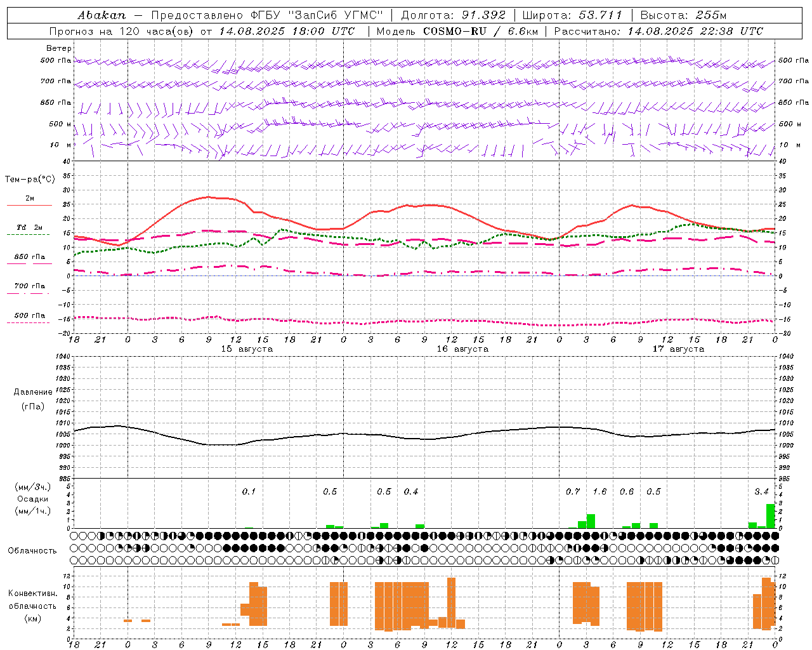Click the 3.4 precipitation amount

(x=761, y=491)
